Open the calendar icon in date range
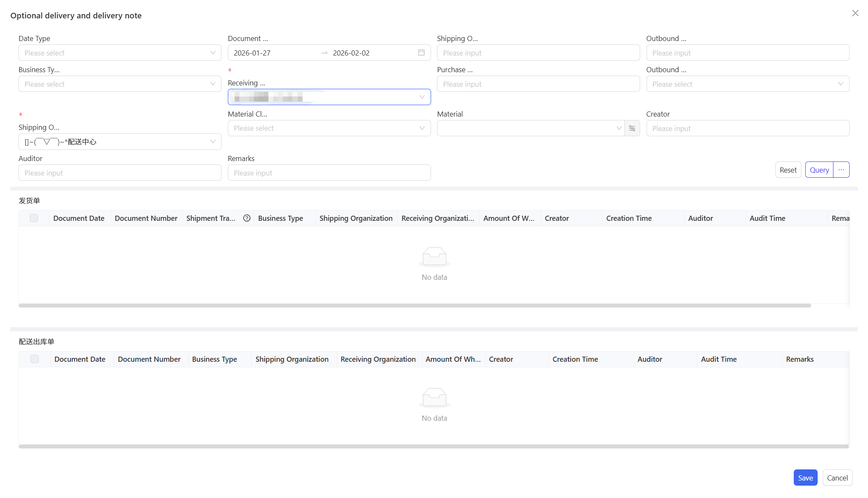 click(x=421, y=53)
